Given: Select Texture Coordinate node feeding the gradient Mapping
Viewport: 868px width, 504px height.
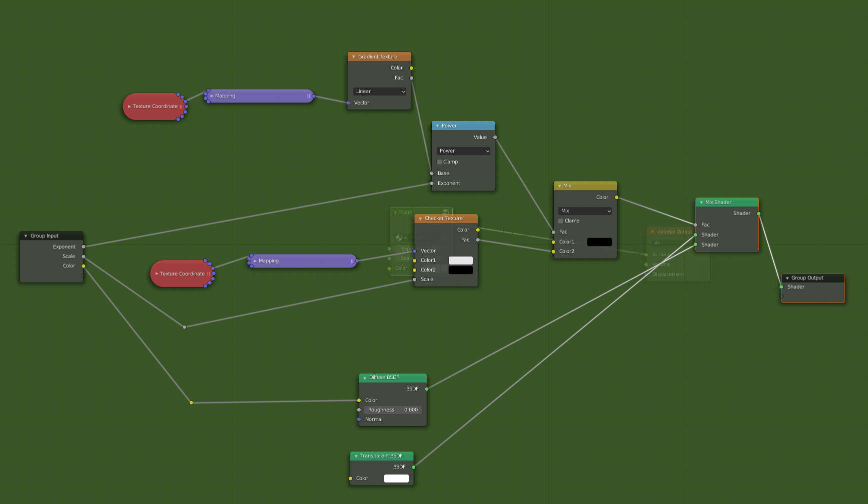Looking at the screenshot, I should (155, 106).
